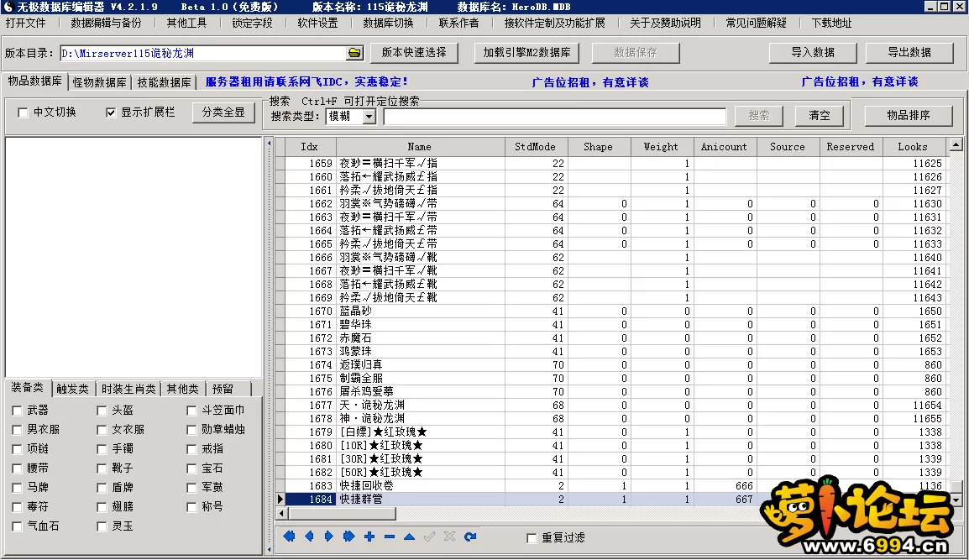969x560 pixels.
Task: Open 打开文件 menu
Action: coord(25,23)
